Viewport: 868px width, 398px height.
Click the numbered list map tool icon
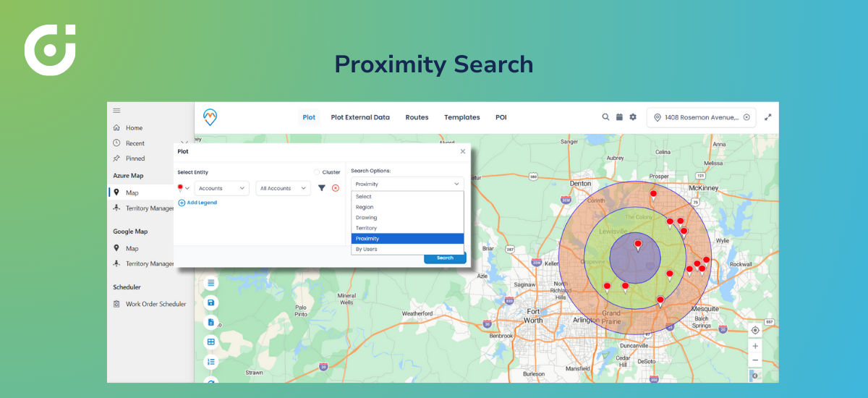click(211, 361)
